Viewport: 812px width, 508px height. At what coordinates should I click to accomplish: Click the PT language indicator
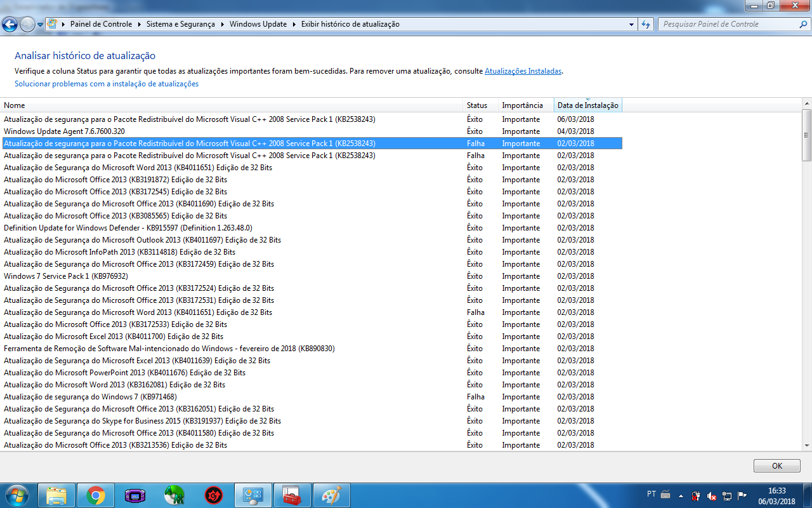652,494
